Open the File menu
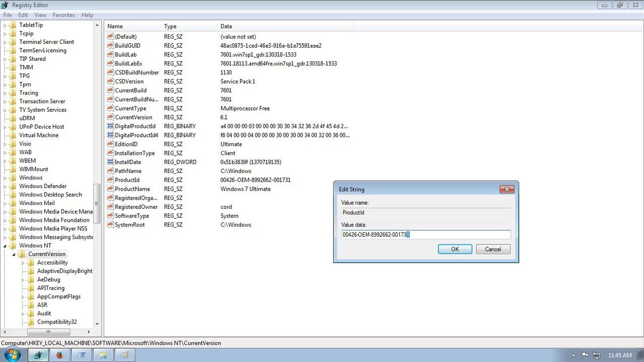 coord(8,15)
